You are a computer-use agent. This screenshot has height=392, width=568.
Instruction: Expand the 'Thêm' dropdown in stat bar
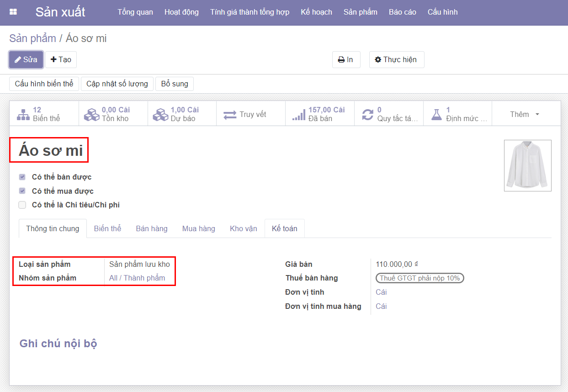525,114
